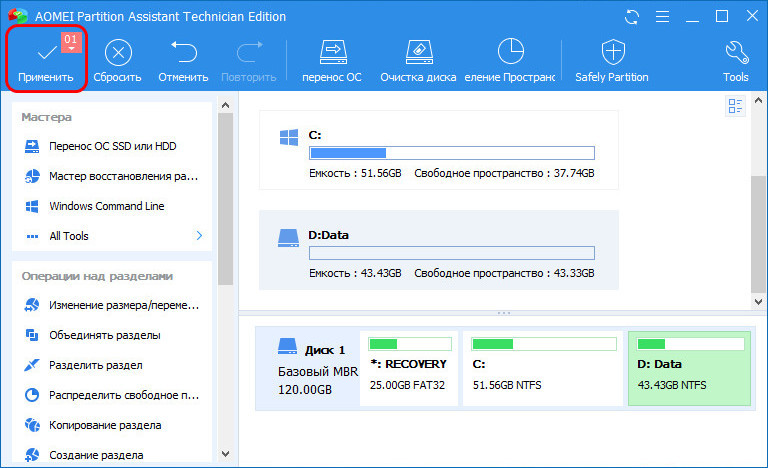
Task: Click the All Tools three-dots icon
Action: click(x=32, y=236)
